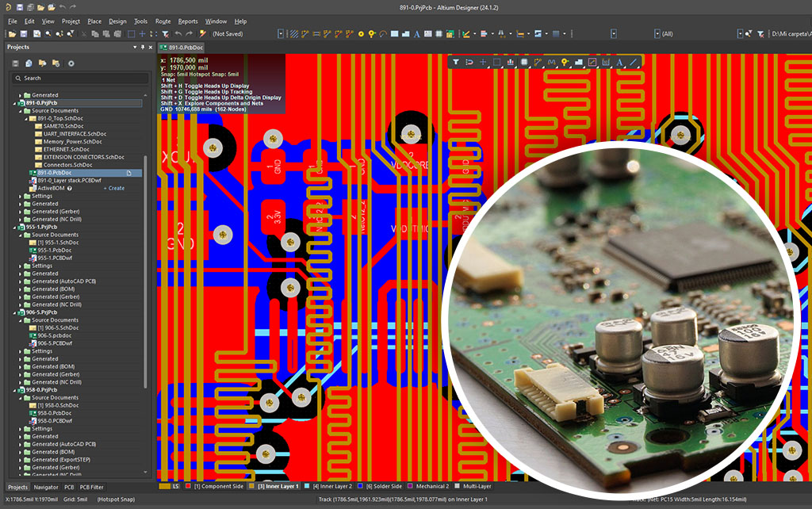812x509 pixels.
Task: Click the filter icon in the Active Bar
Action: pyautogui.click(x=456, y=62)
